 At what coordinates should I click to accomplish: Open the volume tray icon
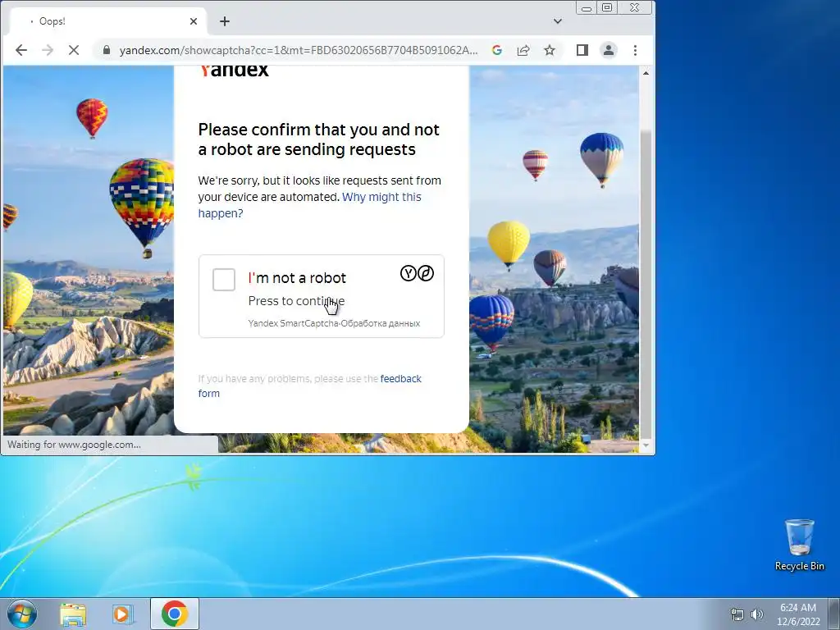click(757, 614)
